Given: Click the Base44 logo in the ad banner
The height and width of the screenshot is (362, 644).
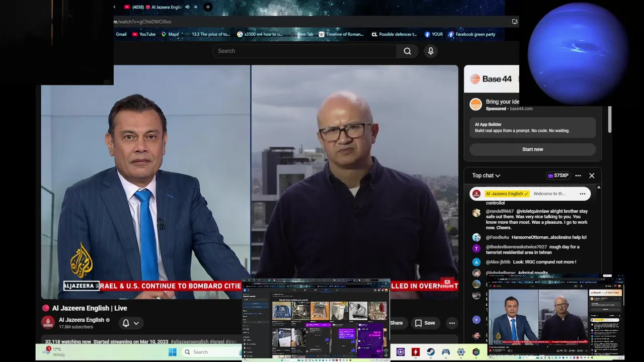Looking at the screenshot, I should (491, 79).
